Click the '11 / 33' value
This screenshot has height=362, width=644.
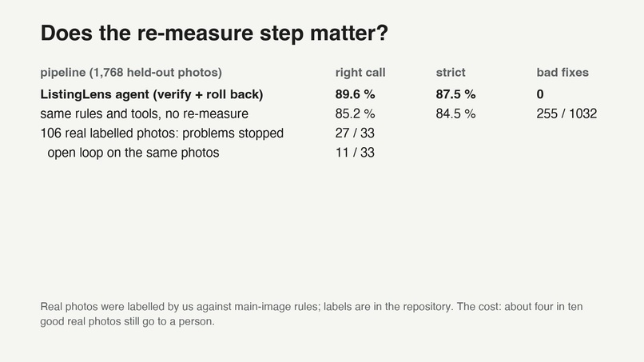coord(355,153)
